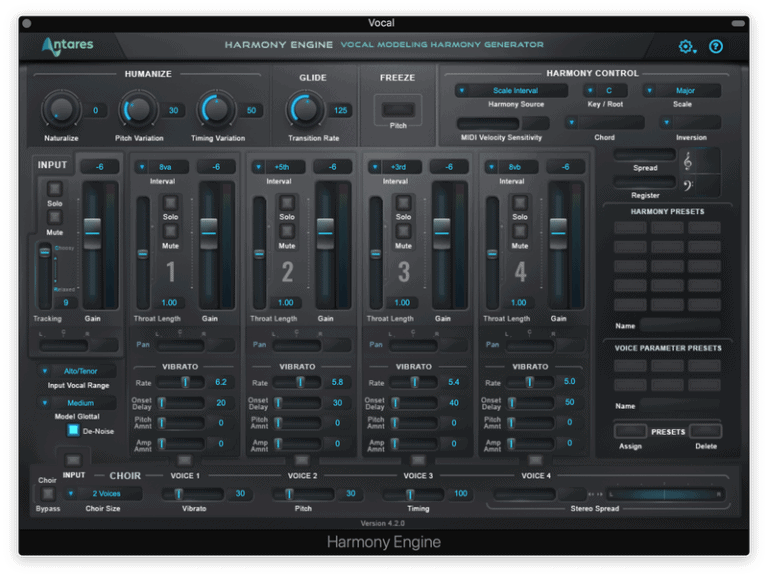Open the Inversion dropdown

click(x=691, y=122)
